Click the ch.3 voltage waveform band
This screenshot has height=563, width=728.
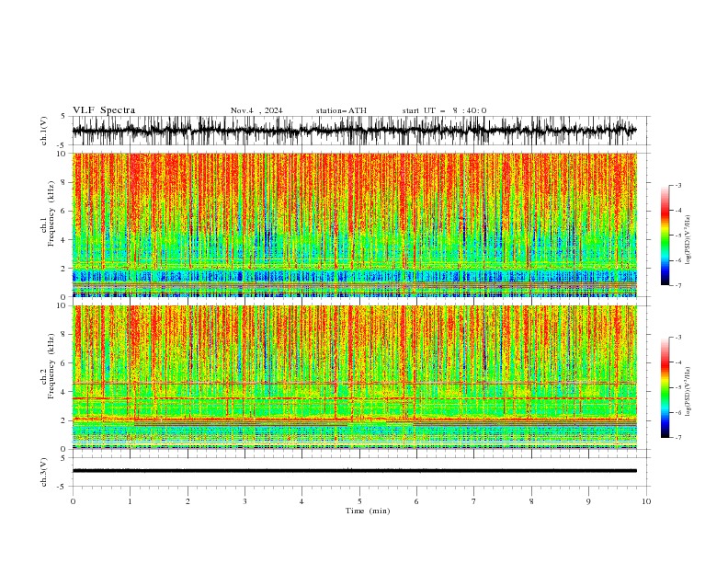354,471
